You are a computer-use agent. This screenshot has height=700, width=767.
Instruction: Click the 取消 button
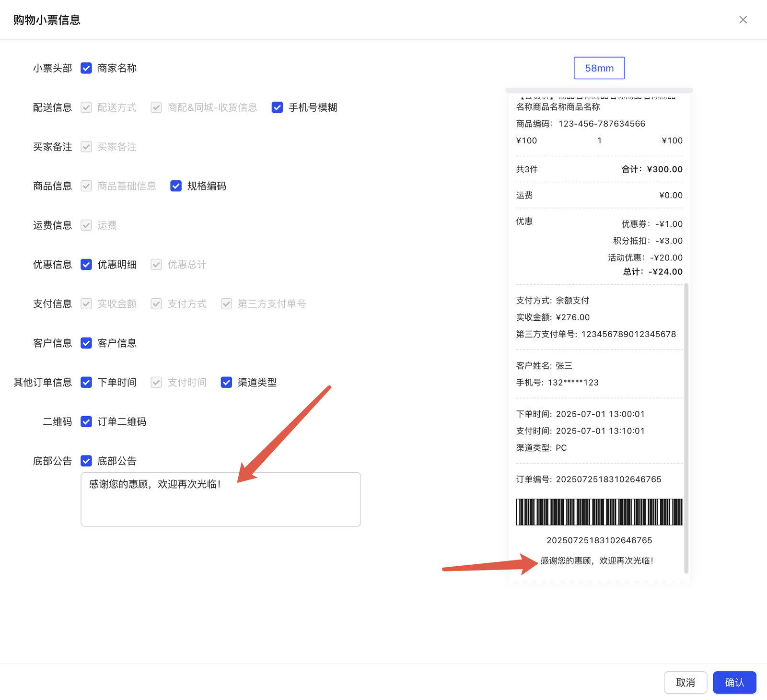(x=685, y=682)
